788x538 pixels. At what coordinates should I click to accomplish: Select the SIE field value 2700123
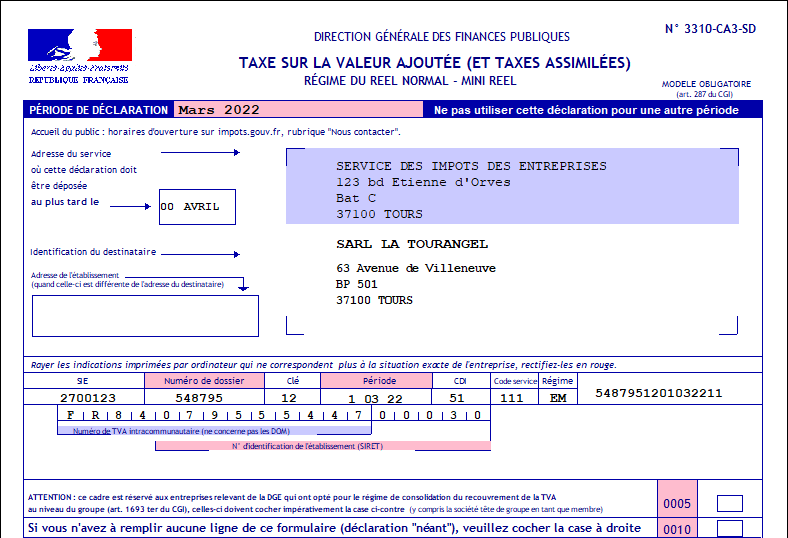[82, 397]
